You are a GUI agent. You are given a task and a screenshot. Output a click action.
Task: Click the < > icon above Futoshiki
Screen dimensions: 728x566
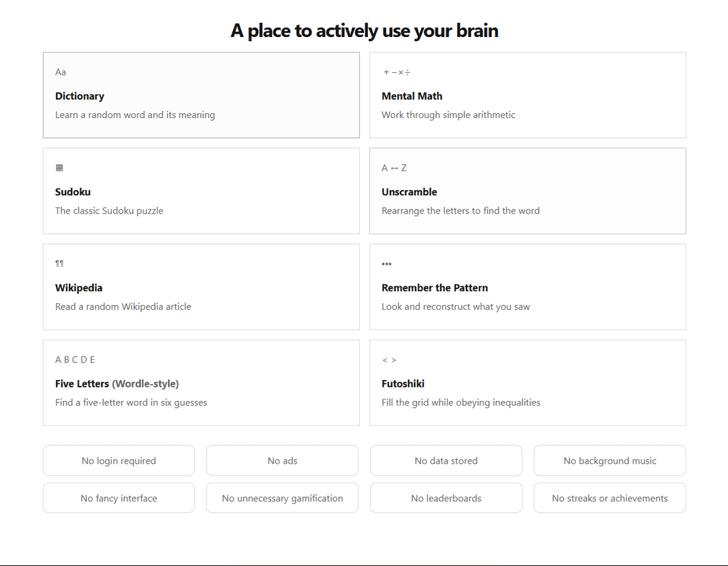tap(389, 360)
